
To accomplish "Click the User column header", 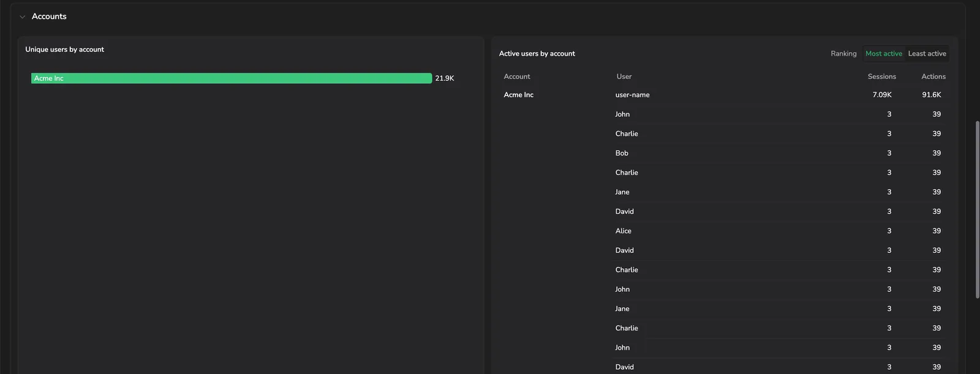I will pos(624,77).
